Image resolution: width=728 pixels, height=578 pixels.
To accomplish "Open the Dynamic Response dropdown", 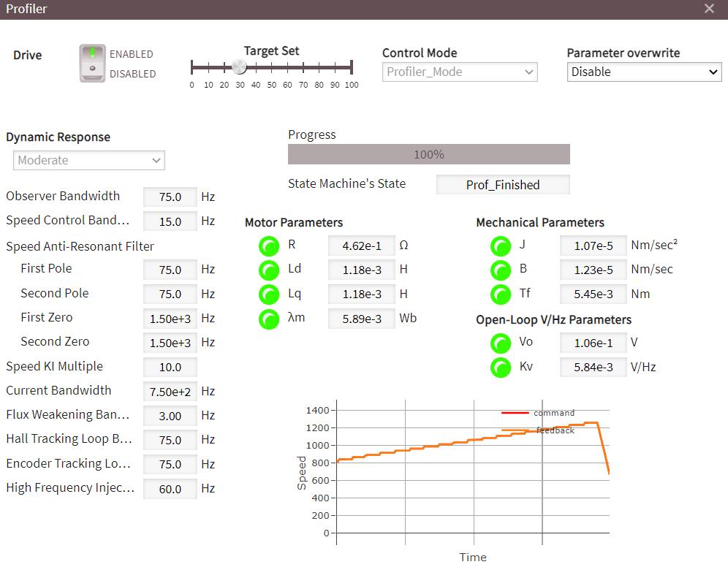I will [x=89, y=160].
